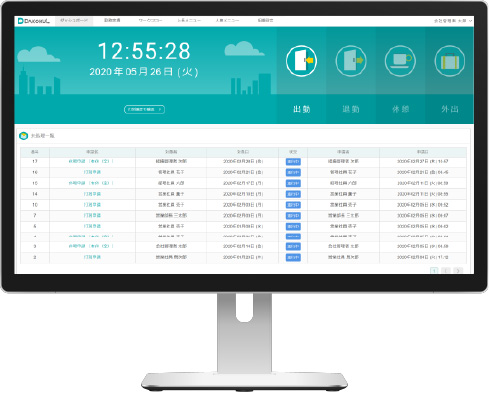489x394 pixels.
Task: Go to next page with pagination arrow
Action: pos(459,270)
